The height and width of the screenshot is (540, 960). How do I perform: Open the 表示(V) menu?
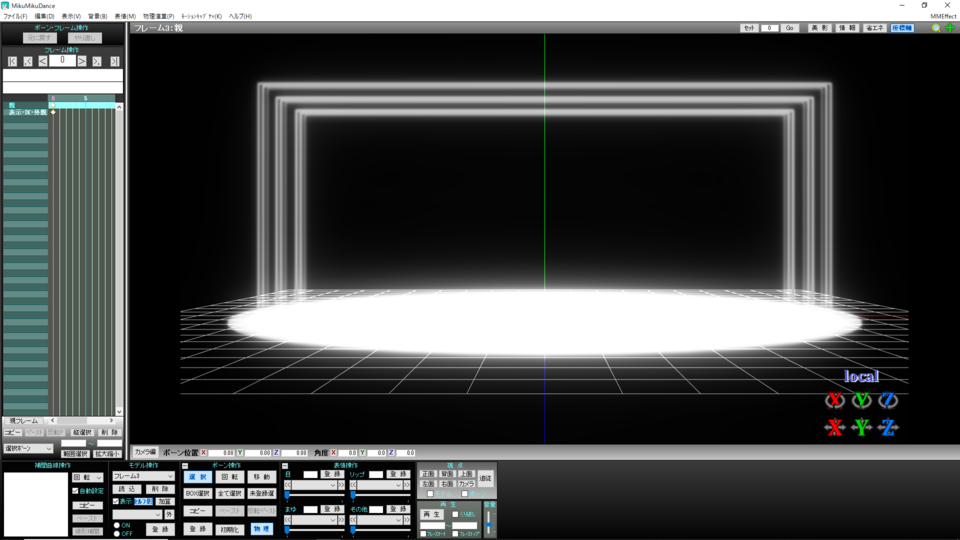[x=71, y=17]
